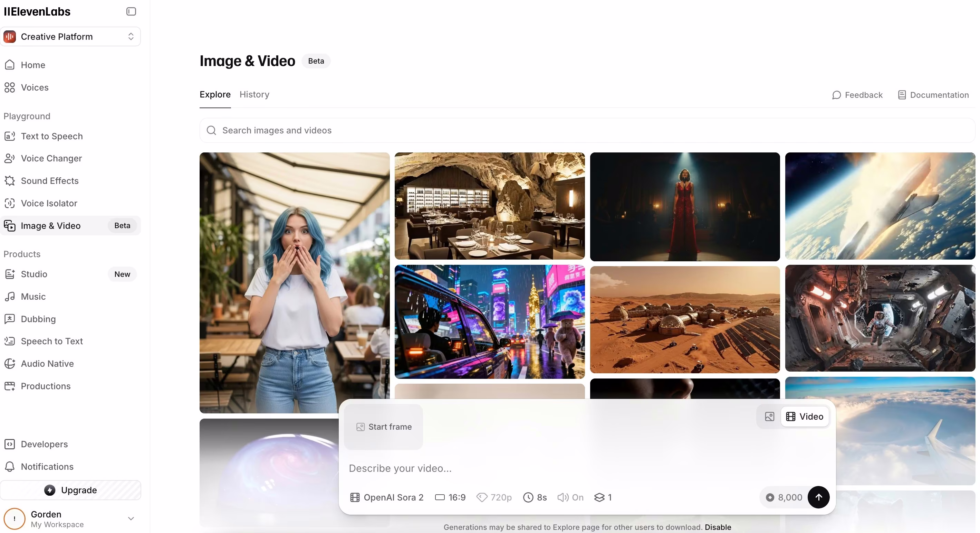
Task: Expand Creative Platform switcher
Action: tap(70, 37)
